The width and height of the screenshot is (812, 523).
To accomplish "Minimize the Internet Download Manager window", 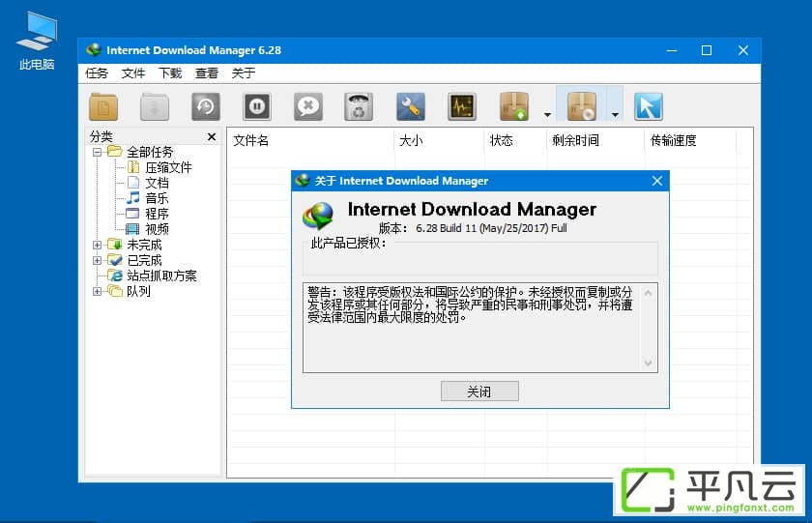I will click(672, 50).
